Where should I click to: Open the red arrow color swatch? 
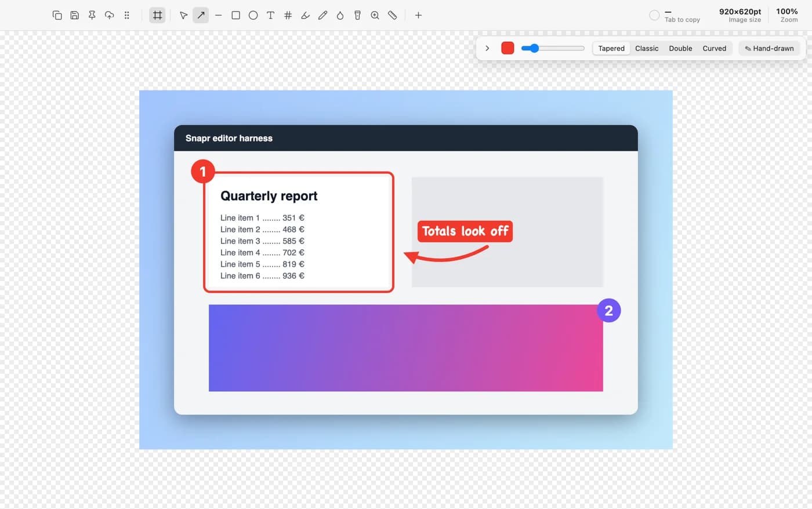coord(507,48)
